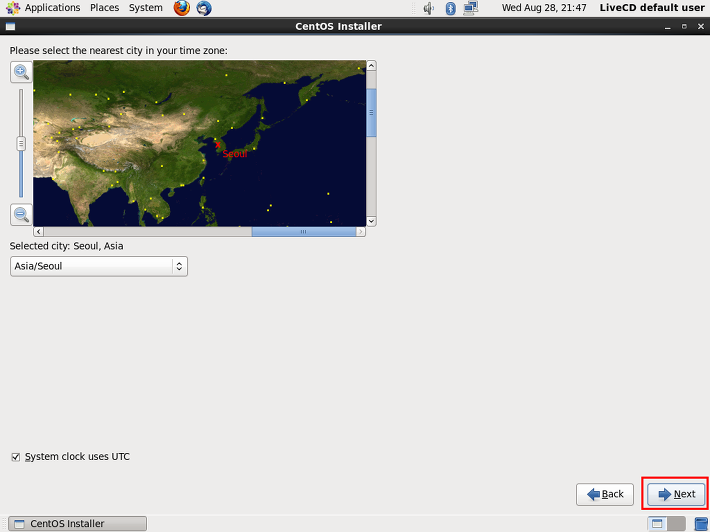Click the map scroll left arrow
Image resolution: width=710 pixels, height=532 pixels.
(x=38, y=232)
